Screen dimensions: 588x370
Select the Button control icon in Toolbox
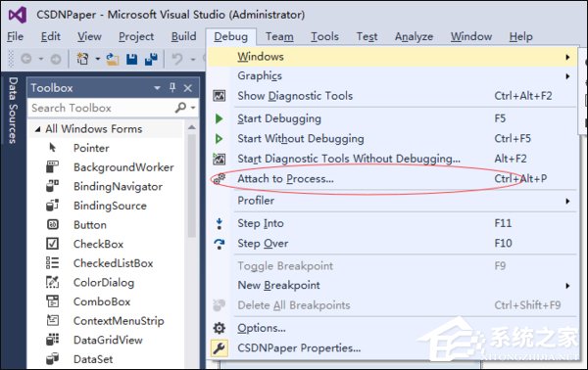(53, 224)
